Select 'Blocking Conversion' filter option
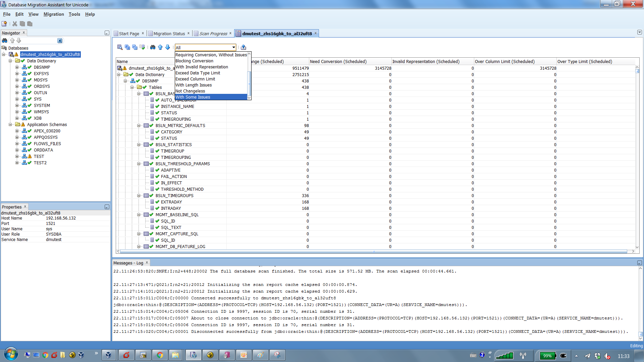Image resolution: width=644 pixels, height=362 pixels. [x=211, y=61]
